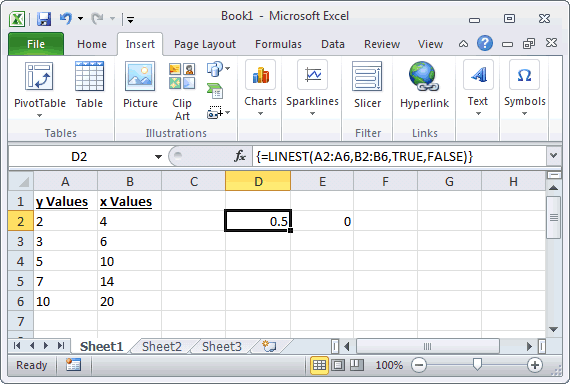Zoom out with the minus button
The height and width of the screenshot is (384, 570).
click(419, 365)
